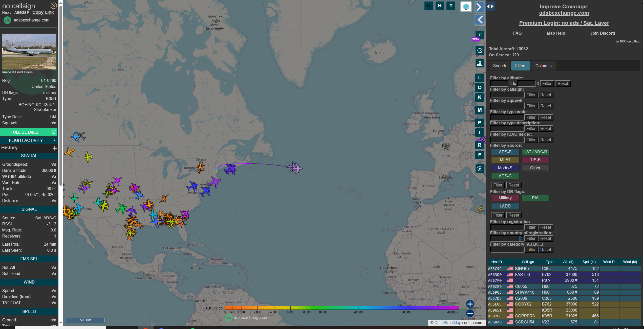Select the KING67 aircraft row
Viewport: 644px width, 329px height.
(564, 269)
